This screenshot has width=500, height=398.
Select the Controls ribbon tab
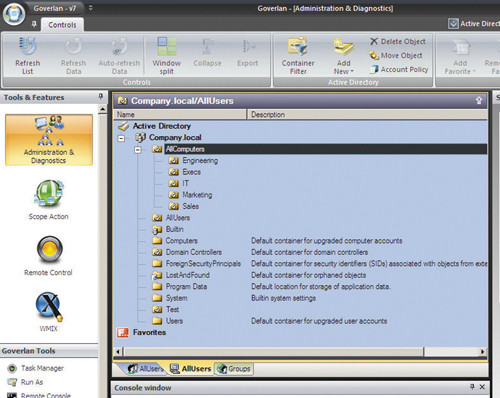point(62,25)
